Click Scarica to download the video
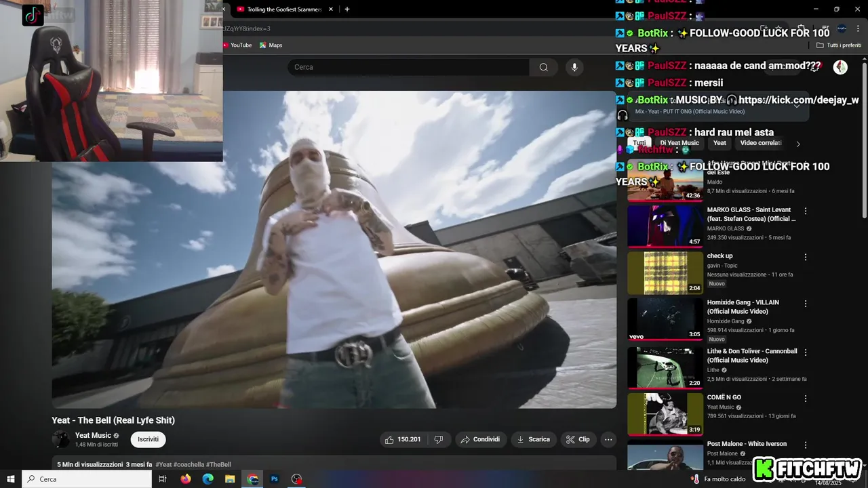This screenshot has width=868, height=488. point(534,439)
